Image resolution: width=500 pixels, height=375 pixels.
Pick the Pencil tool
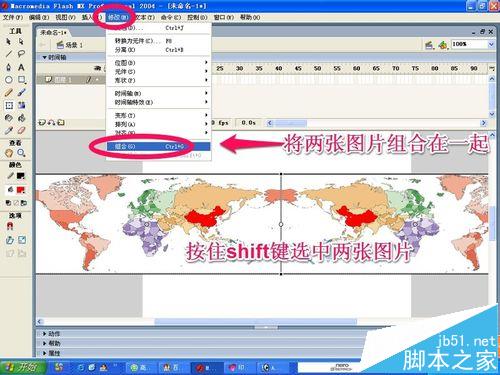pyautogui.click(x=9, y=92)
